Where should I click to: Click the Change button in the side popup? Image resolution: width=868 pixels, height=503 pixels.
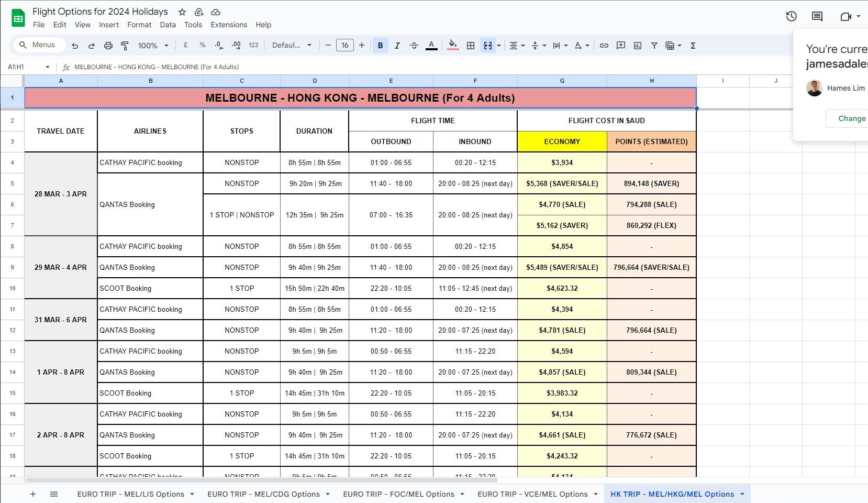(x=851, y=118)
